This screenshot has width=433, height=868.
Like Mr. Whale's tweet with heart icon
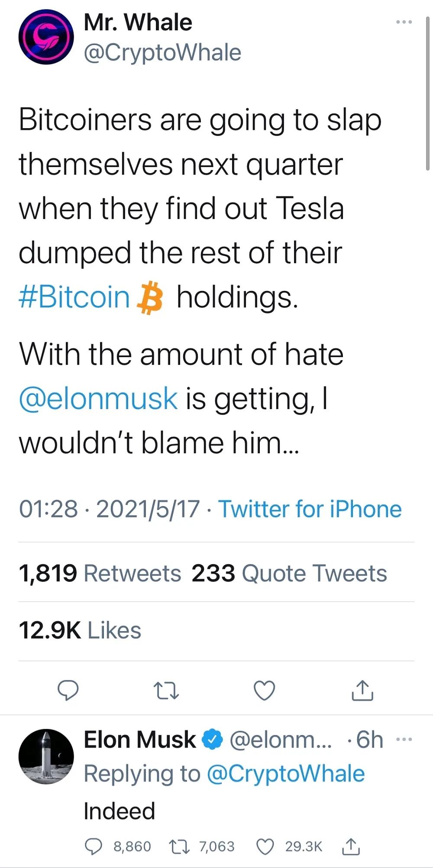click(264, 691)
